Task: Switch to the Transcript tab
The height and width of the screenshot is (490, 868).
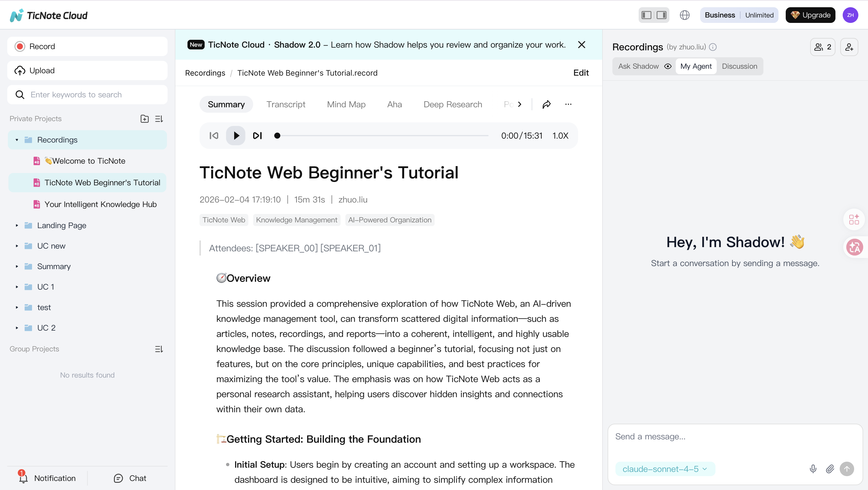Action: 286,104
